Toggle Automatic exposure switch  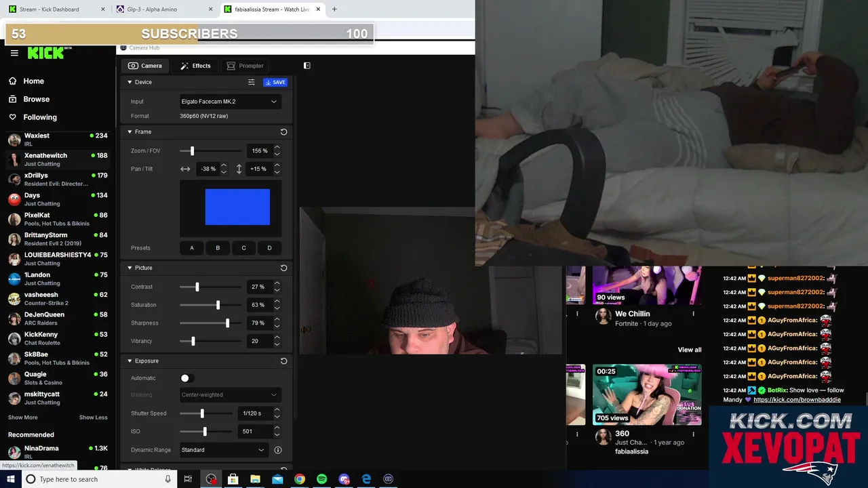(187, 378)
